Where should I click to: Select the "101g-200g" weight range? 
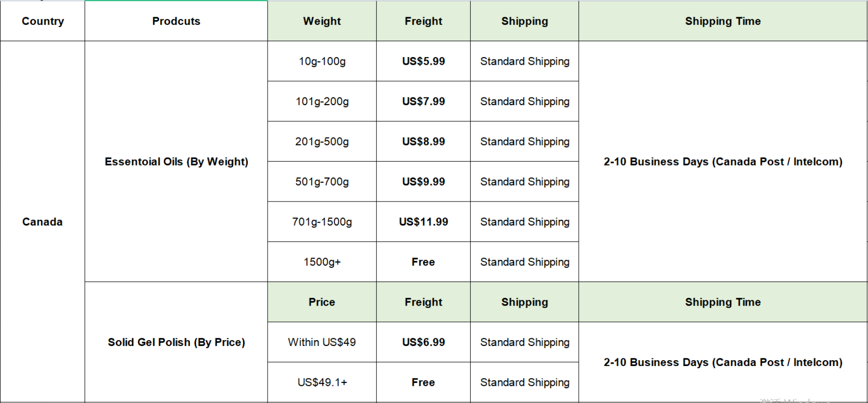click(322, 102)
